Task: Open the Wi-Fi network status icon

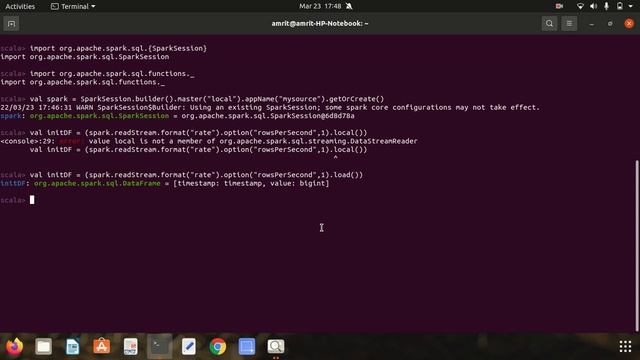Action: point(580,6)
